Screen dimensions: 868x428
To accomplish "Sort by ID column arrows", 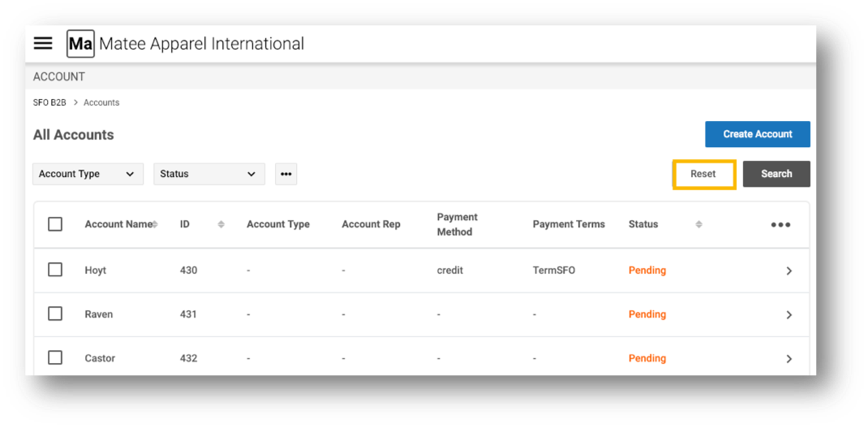I will point(221,224).
